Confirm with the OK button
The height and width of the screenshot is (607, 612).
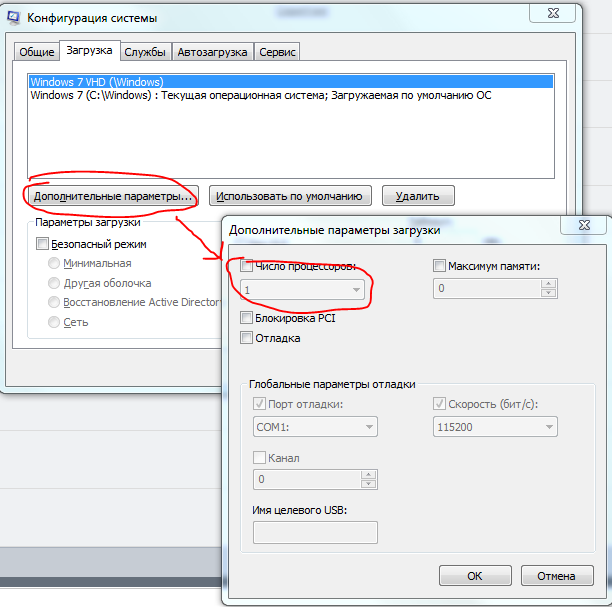point(475,576)
